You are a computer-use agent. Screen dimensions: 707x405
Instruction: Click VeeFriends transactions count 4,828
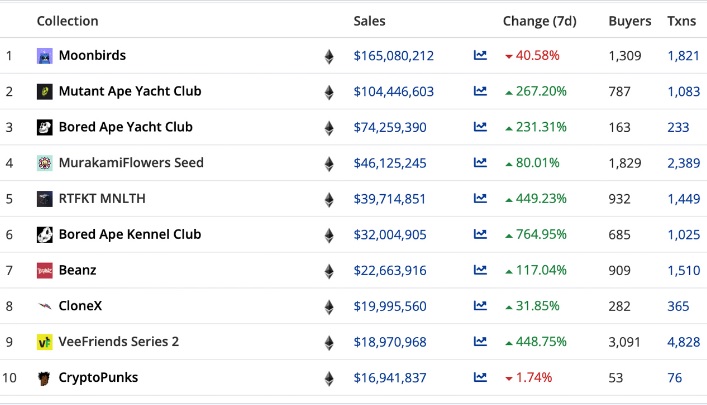(x=684, y=342)
